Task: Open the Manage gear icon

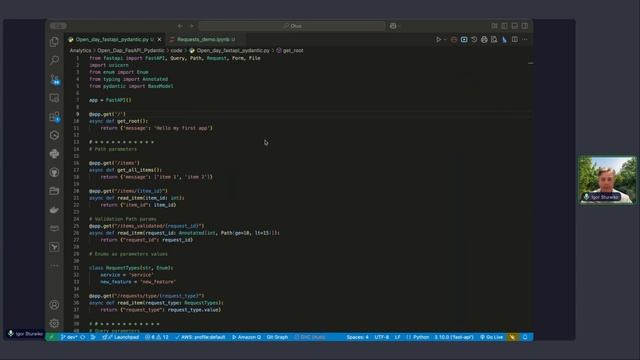Action: point(54,323)
